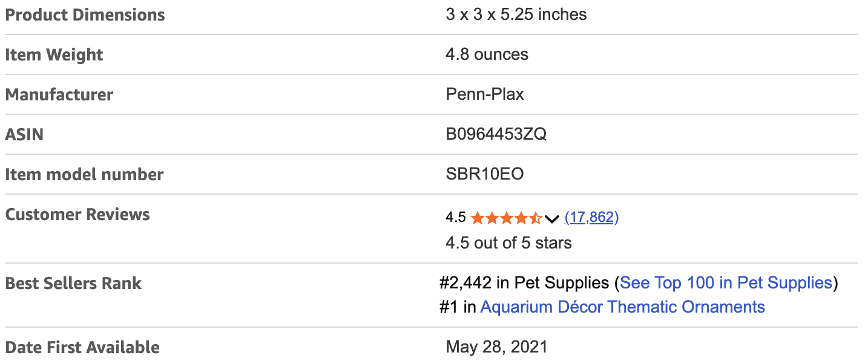This screenshot has width=868, height=364.
Task: Select the #2,442 in Pet Supplies rank text
Action: (x=524, y=282)
